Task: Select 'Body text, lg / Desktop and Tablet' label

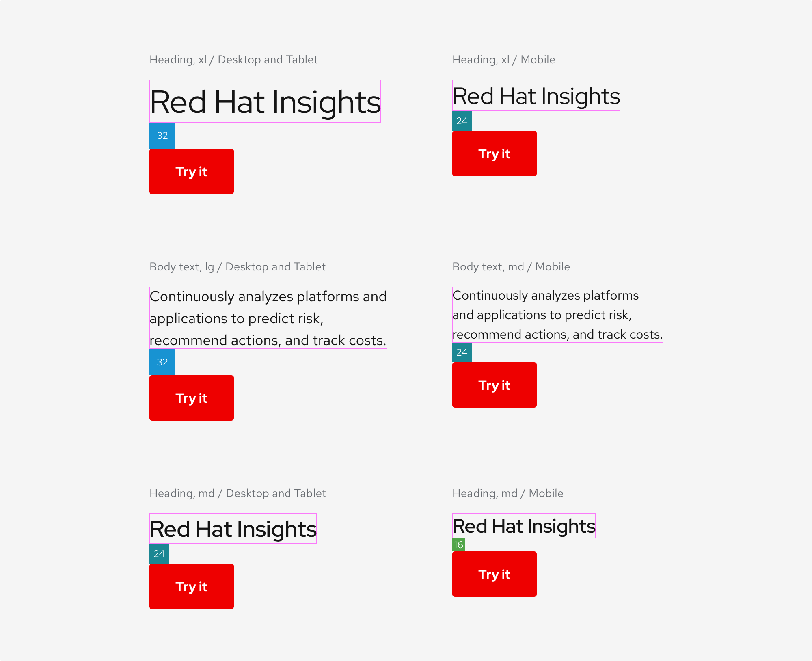Action: (238, 266)
